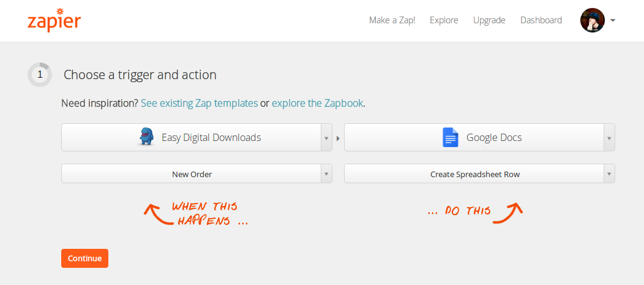The height and width of the screenshot is (285, 644).
Task: Click the Zapier logo
Action: [54, 20]
